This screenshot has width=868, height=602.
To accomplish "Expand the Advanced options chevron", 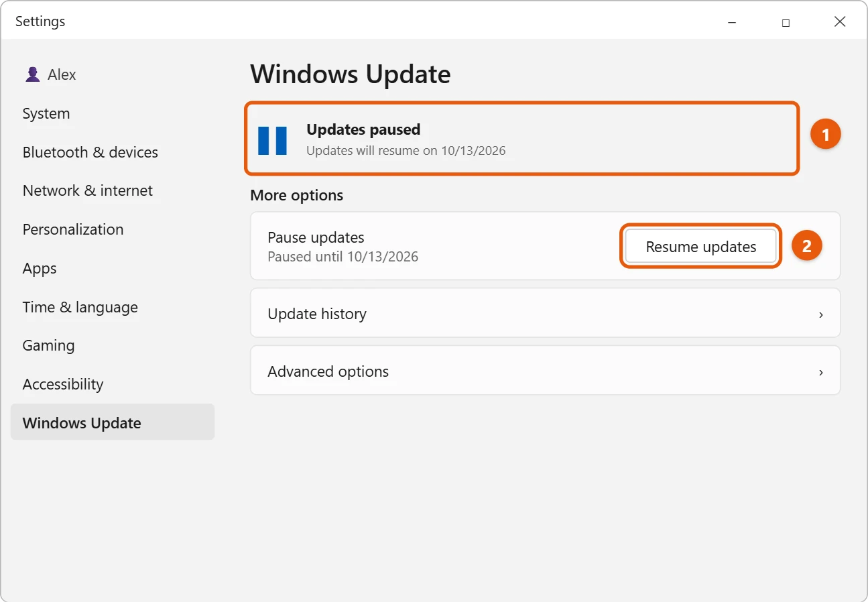I will [821, 371].
